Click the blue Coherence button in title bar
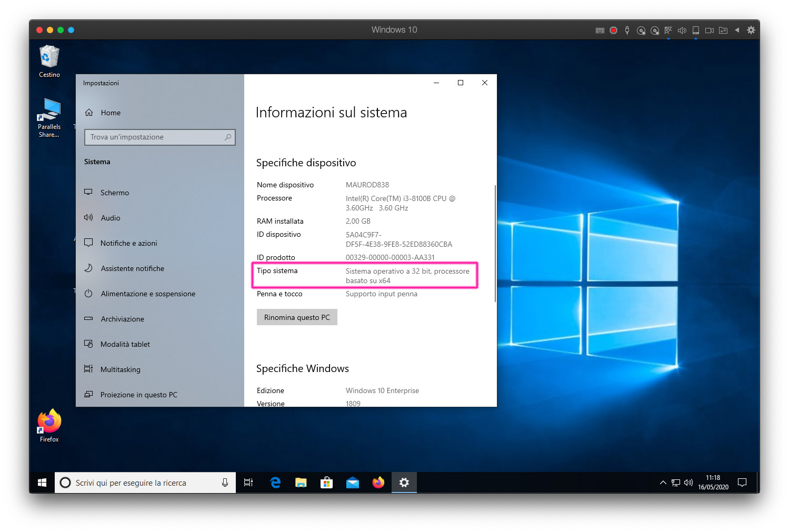Image resolution: width=789 pixels, height=532 pixels. 71,30
